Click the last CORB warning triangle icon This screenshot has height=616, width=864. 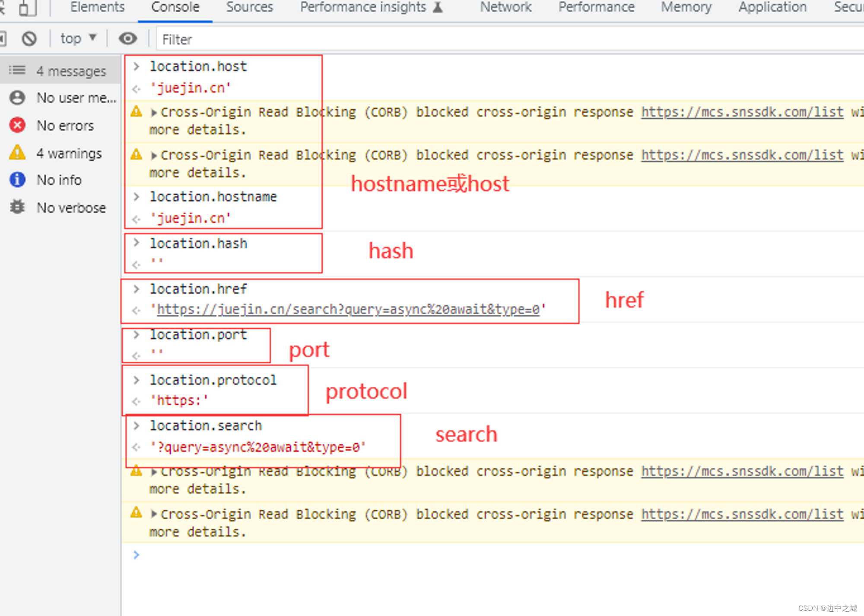coord(136,513)
